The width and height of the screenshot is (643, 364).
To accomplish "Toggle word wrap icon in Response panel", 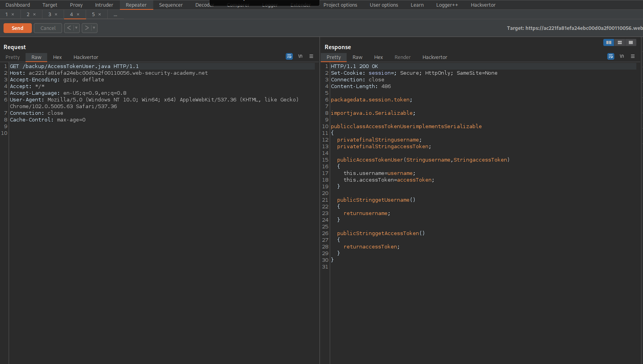I will (611, 56).
